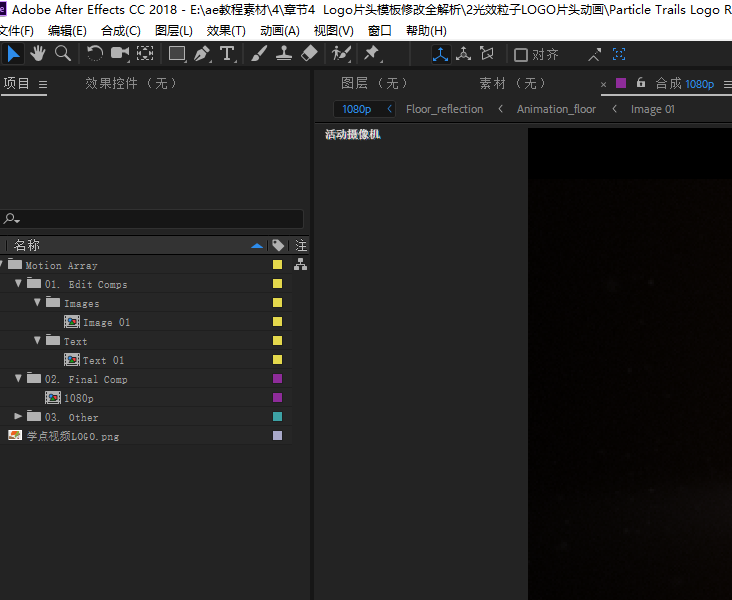Select the Eraser tool
This screenshot has width=732, height=600.
pos(309,54)
